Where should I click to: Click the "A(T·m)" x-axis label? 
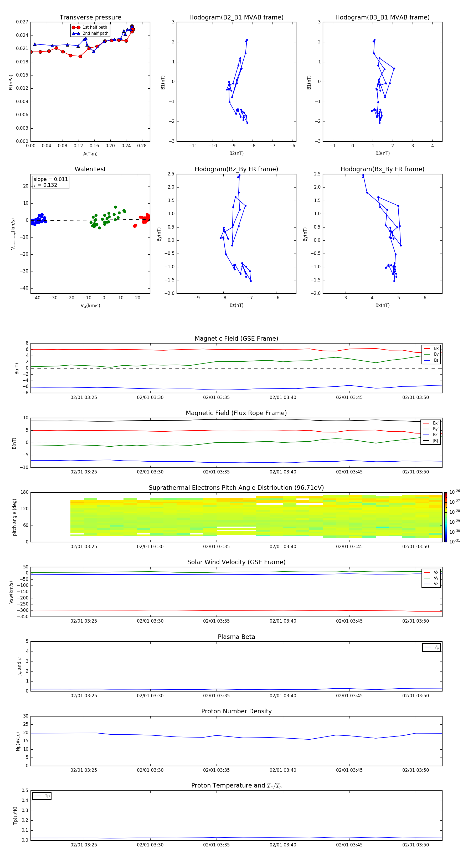tap(90, 154)
